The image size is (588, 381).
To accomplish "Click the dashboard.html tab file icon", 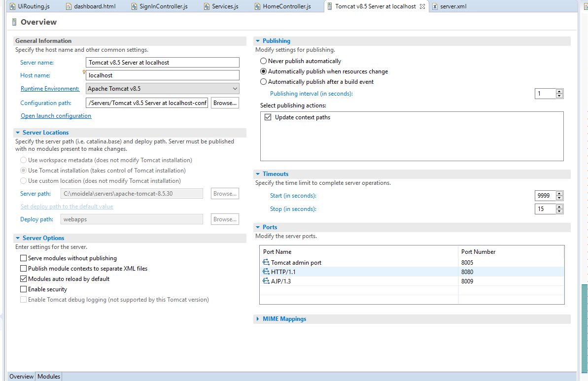I will point(69,6).
